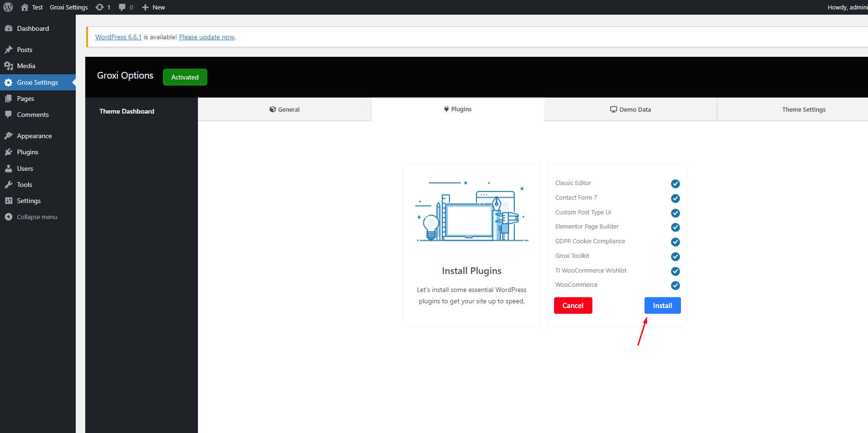Click the Comments sidebar bubble icon
The width and height of the screenshot is (868, 433).
coord(9,115)
